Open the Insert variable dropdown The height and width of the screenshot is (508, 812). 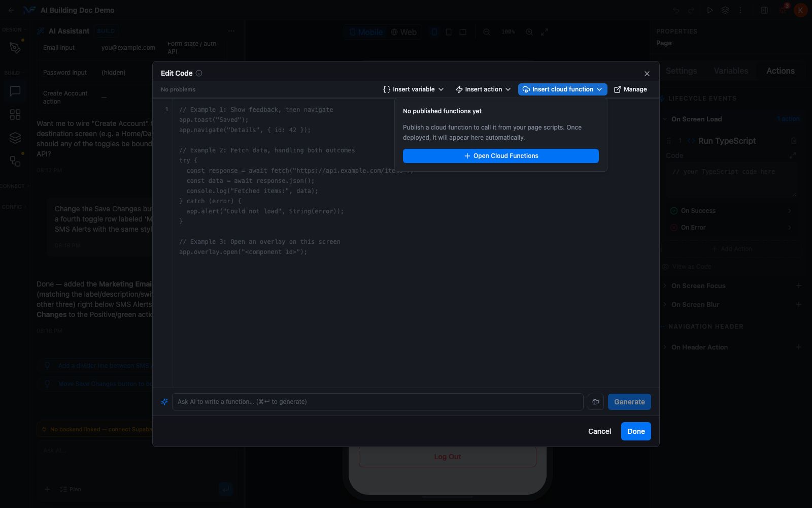(x=414, y=89)
